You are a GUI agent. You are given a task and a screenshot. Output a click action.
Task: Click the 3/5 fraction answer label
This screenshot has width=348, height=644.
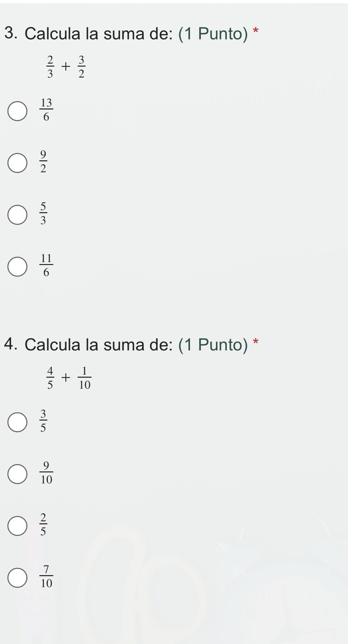coord(43,420)
